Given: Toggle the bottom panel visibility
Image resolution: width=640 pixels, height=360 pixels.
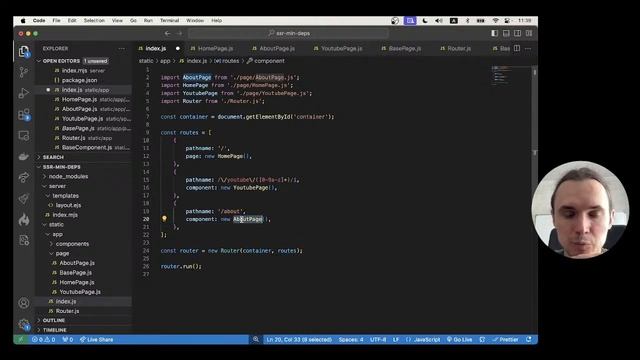Looking at the screenshot, I should coord(506,33).
